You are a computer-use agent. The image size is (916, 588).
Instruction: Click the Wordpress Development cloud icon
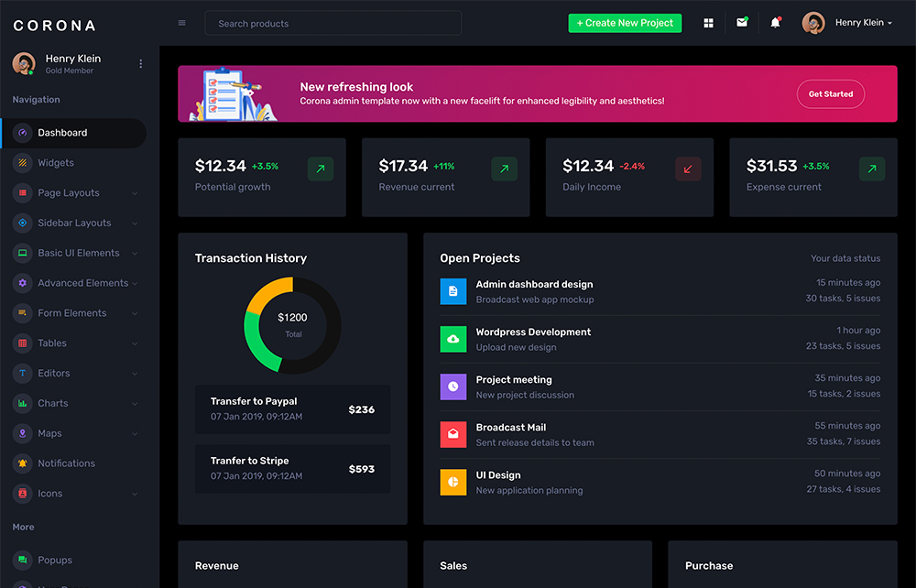tap(453, 339)
